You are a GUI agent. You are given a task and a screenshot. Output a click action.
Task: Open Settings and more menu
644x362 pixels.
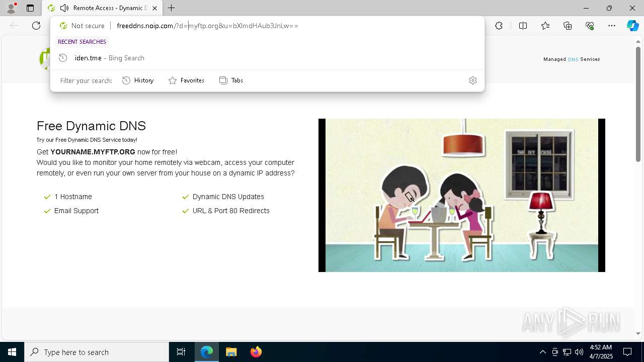[612, 26]
